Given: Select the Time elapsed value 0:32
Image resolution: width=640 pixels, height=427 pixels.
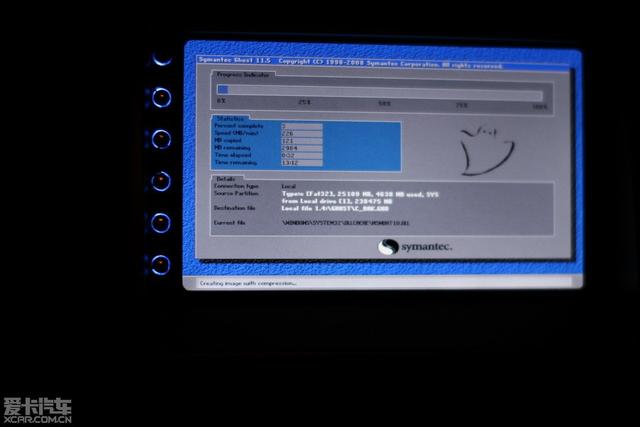Looking at the screenshot, I should coord(302,156).
